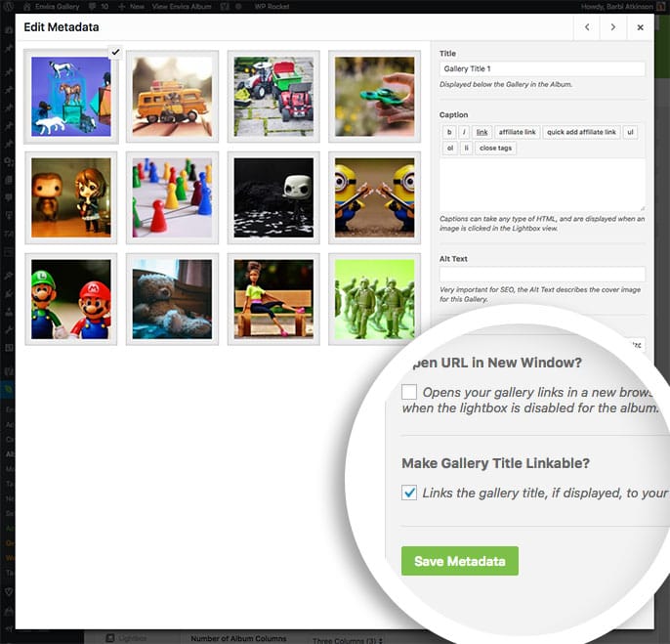Uncheck the checkmark on first thumbnail
The width and height of the screenshot is (670, 644).
(x=115, y=52)
